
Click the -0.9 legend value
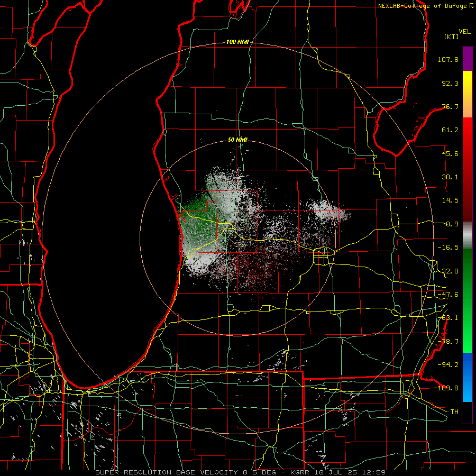[450, 224]
